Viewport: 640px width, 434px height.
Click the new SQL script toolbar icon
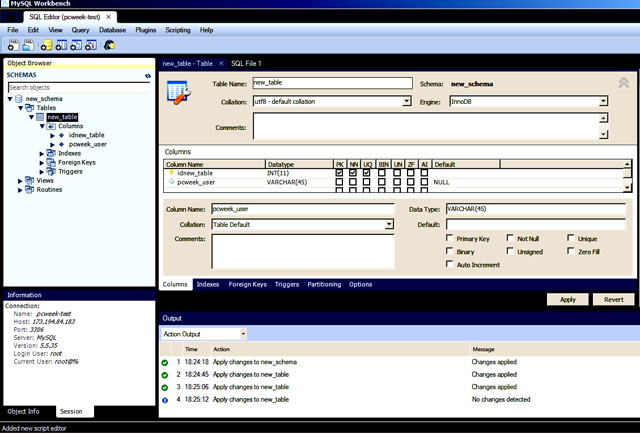pos(13,45)
